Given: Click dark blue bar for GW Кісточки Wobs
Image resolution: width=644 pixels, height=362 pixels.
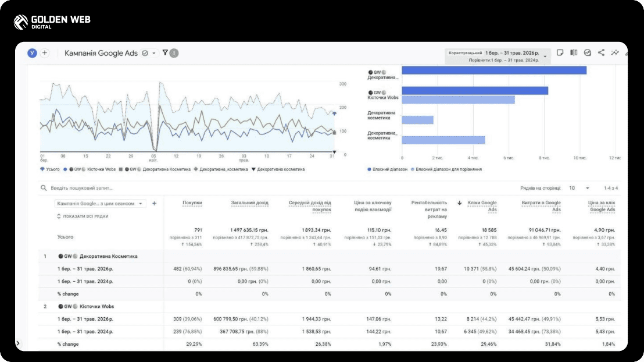Looking at the screenshot, I should point(475,91).
